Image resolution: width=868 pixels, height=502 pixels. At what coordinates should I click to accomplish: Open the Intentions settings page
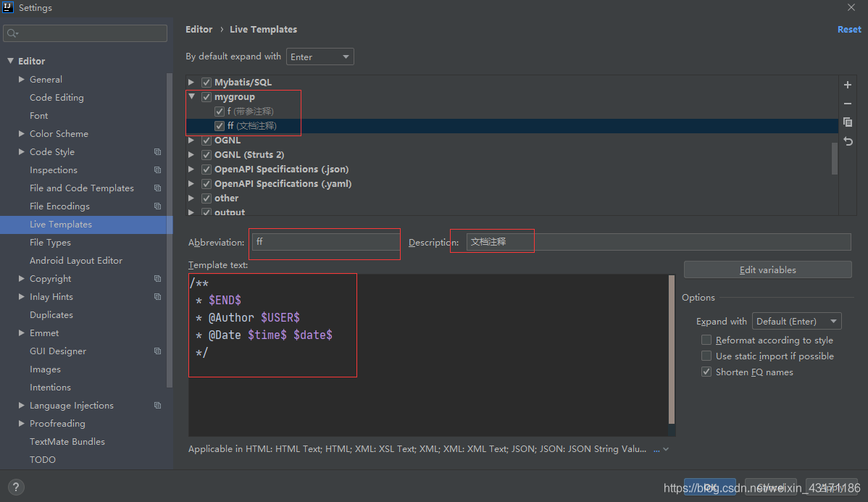(x=51, y=388)
